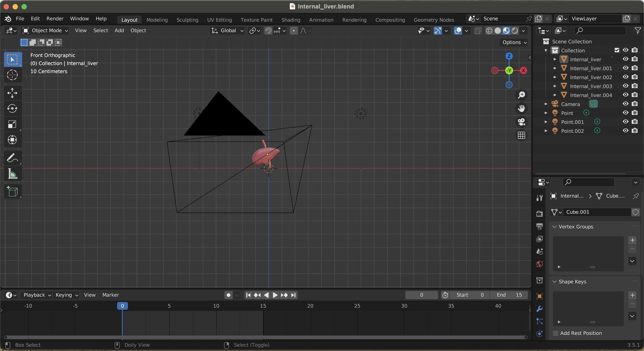The image size is (644, 351).
Task: Activate the Add Cube tool
Action: pyautogui.click(x=12, y=192)
